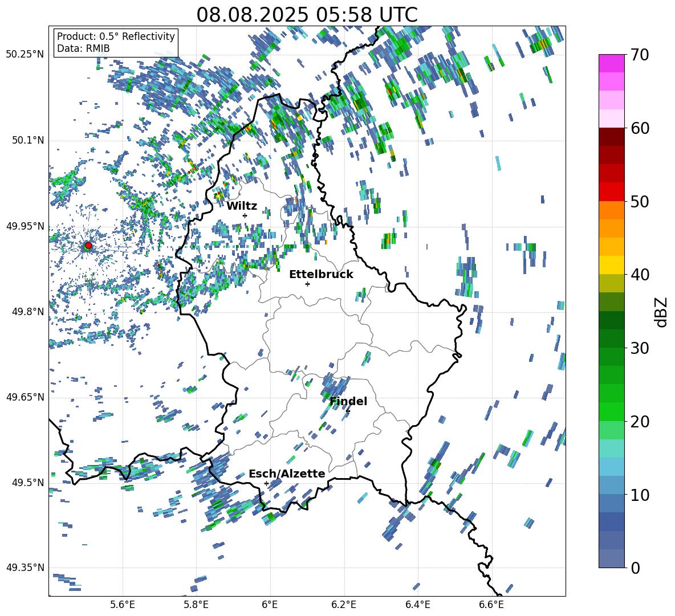Click the 'Data: RMIB' text
This screenshot has height=616, width=675.
pos(83,48)
